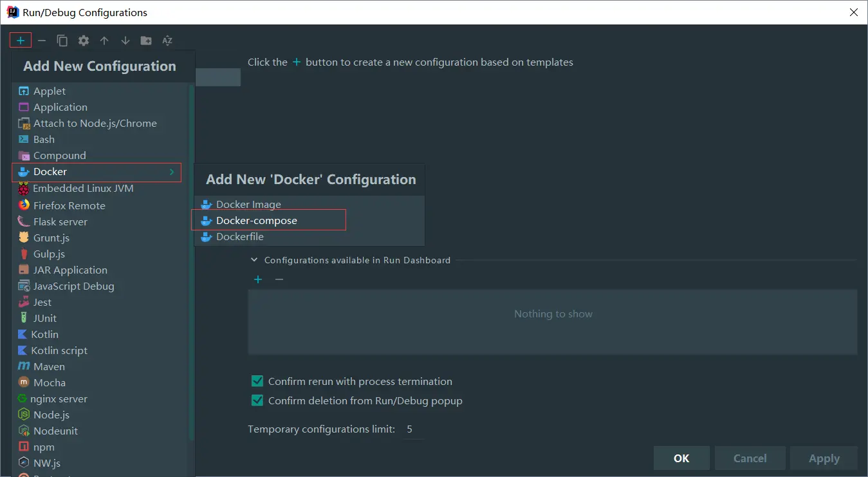Click the Kotlin script icon

(x=23, y=351)
